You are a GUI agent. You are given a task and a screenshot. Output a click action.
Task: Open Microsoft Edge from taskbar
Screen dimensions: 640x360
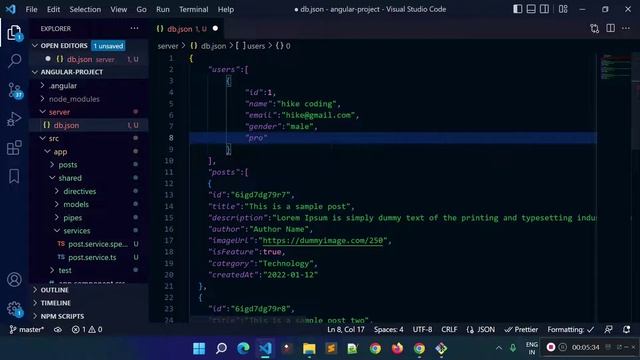click(243, 348)
